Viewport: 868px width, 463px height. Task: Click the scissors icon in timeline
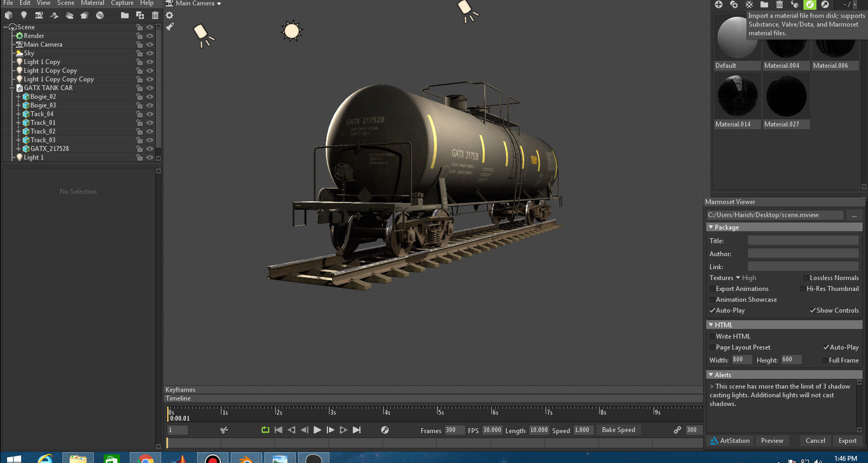pos(224,430)
